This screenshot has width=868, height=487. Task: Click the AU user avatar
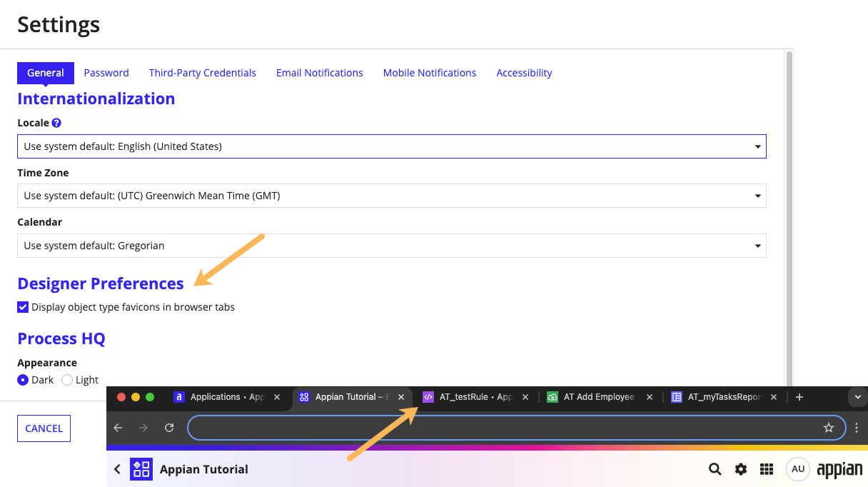click(x=798, y=469)
